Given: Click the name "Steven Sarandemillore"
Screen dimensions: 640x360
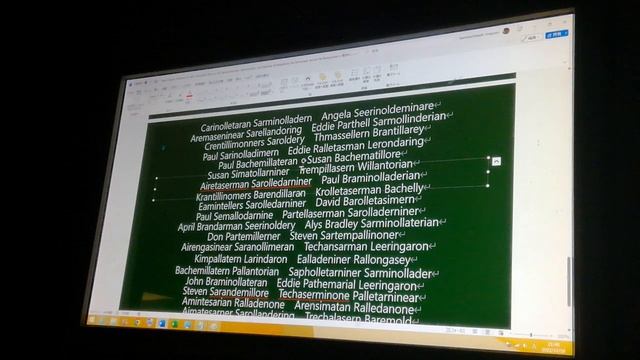Looking at the screenshot, I should pos(226,292).
